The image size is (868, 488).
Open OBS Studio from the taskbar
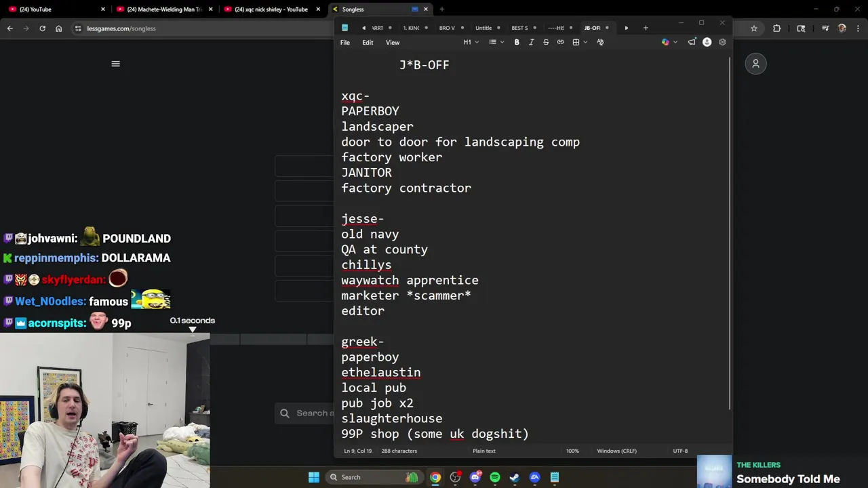pos(455,477)
